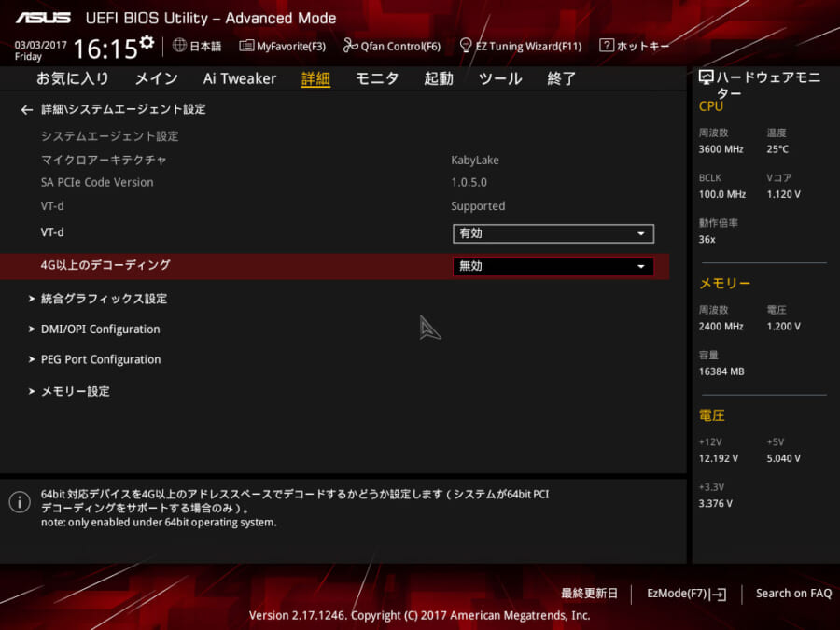The height and width of the screenshot is (630, 840).
Task: Click the KabyLake microarchitecture value
Action: pos(475,161)
